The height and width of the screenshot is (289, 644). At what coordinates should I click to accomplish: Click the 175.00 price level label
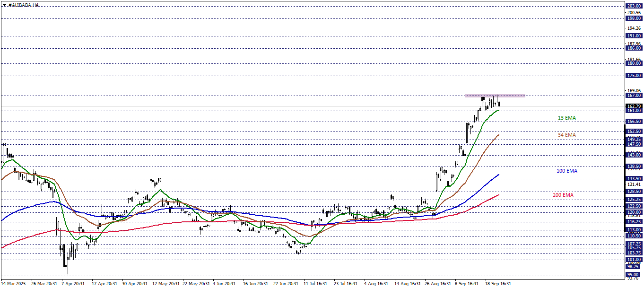pyautogui.click(x=634, y=76)
